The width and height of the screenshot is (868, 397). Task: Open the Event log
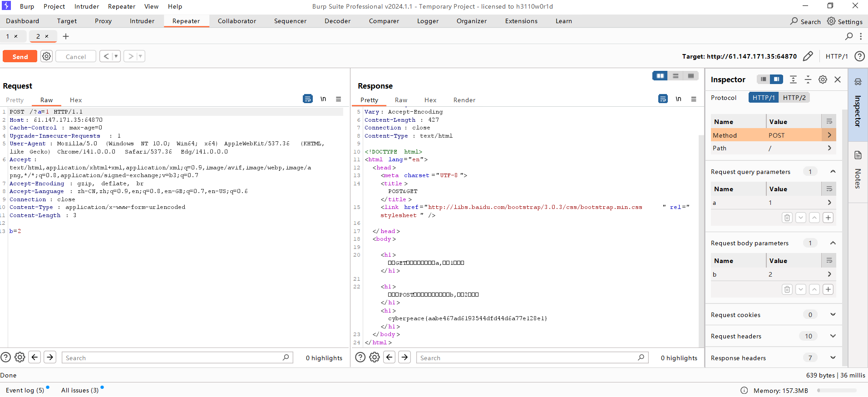point(25,390)
